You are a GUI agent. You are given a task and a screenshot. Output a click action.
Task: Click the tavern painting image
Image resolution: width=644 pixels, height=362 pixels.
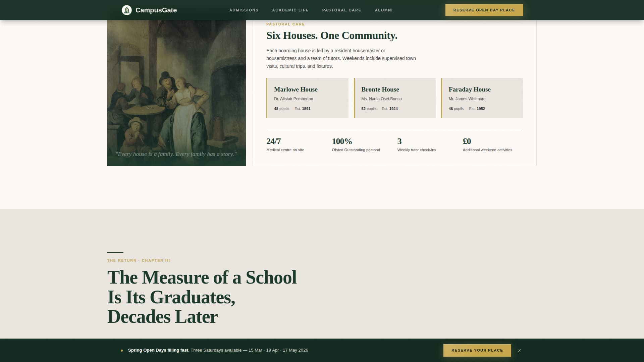pos(176,93)
